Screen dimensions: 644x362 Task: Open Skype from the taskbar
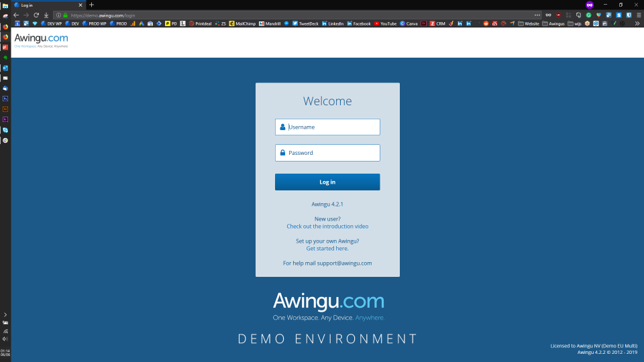pos(5,129)
